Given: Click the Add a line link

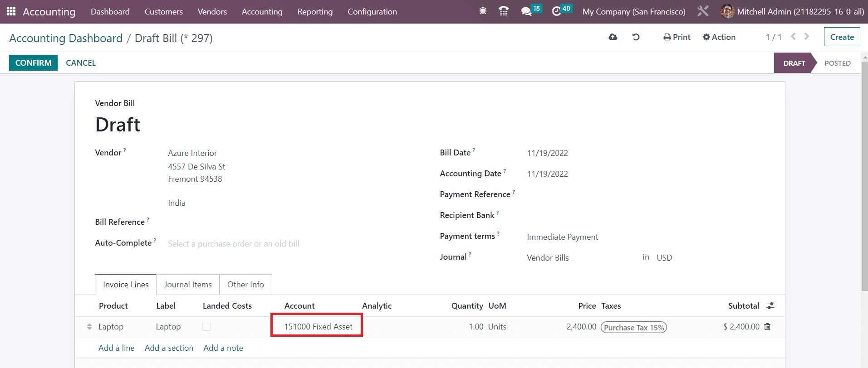Looking at the screenshot, I should [x=117, y=348].
